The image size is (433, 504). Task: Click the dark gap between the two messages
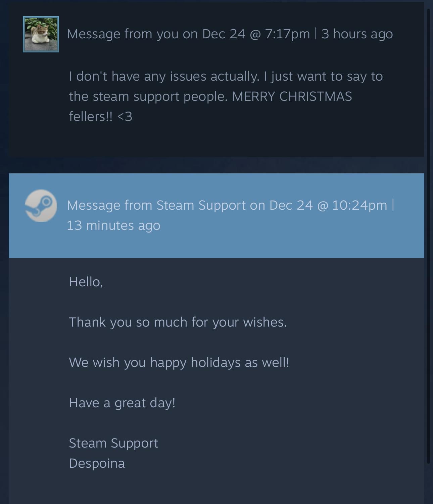tap(216, 165)
